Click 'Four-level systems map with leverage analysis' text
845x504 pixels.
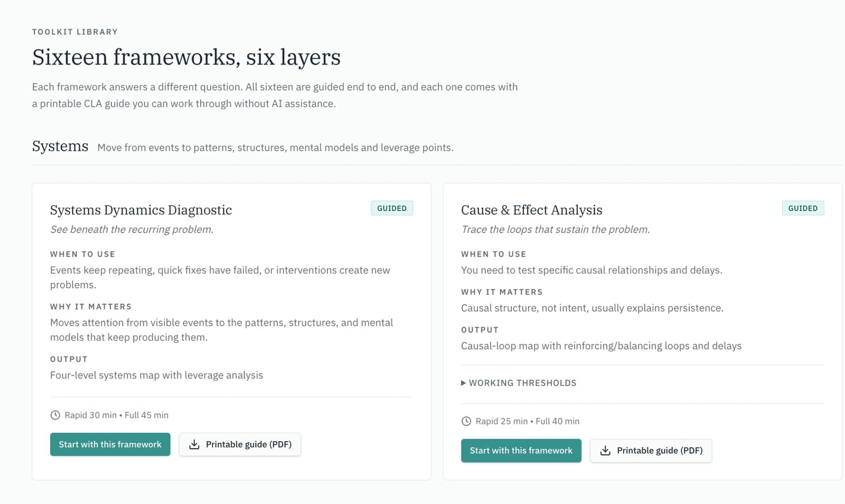[x=156, y=375]
